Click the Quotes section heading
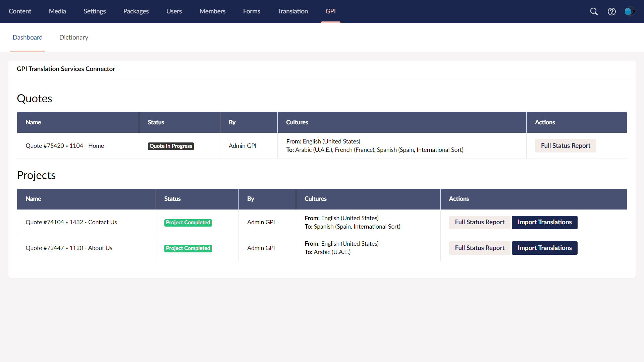644x362 pixels. (35, 99)
